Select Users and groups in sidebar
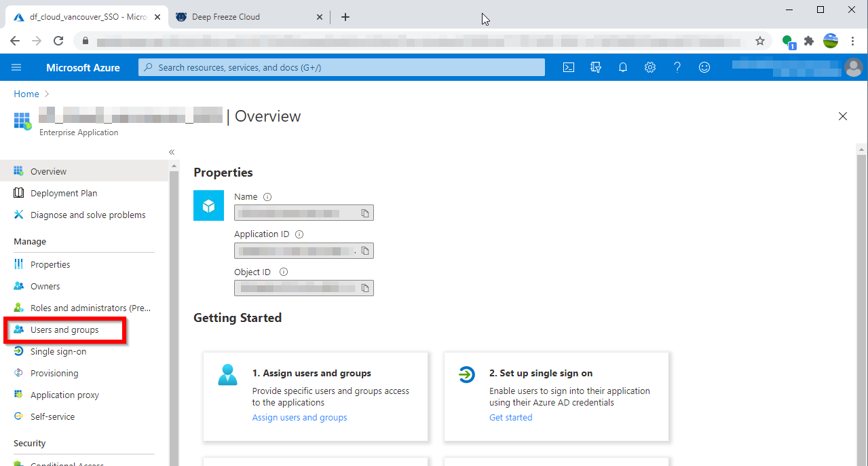Viewport: 868px width, 466px height. coord(64,330)
